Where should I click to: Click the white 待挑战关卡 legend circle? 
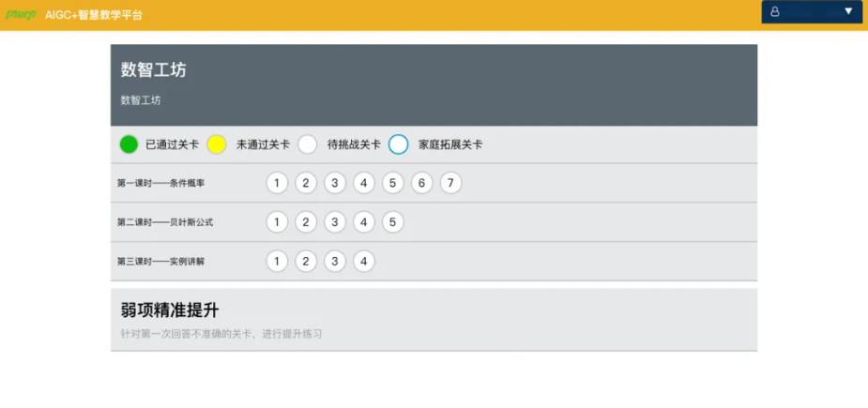coord(307,144)
